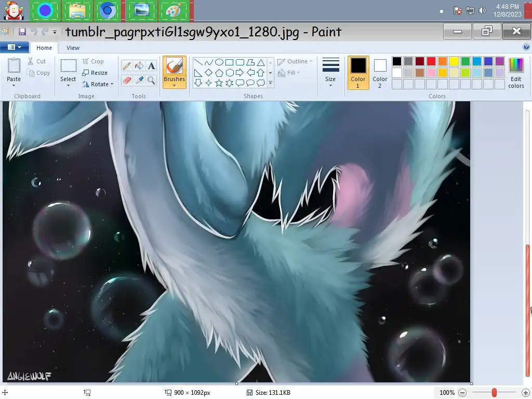The width and height of the screenshot is (532, 399).
Task: Select the Magnifier tool
Action: [151, 81]
